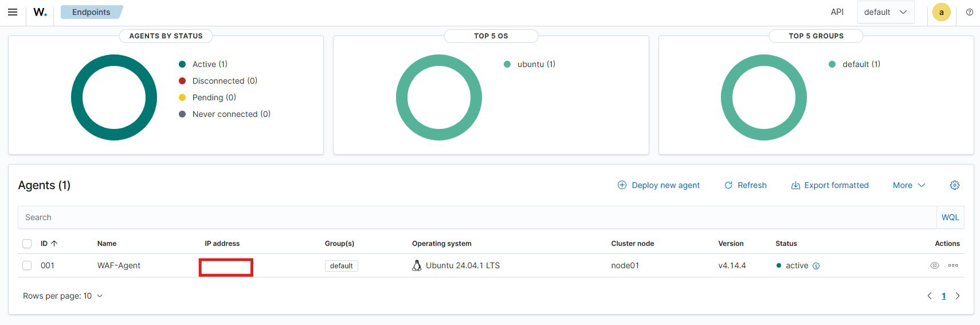Toggle WQL query language button
The image size is (980, 325).
point(950,217)
